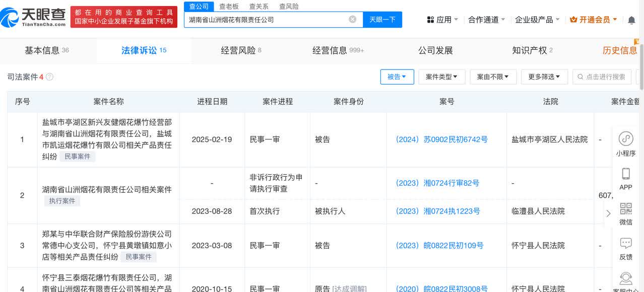Expand the 合作通道 dropdown
644x292 pixels.
click(x=487, y=20)
